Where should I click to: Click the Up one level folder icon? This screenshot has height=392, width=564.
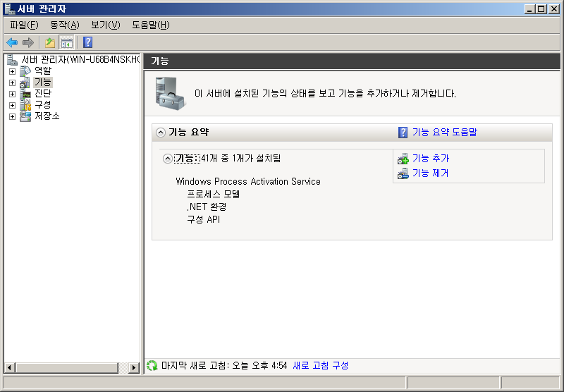50,42
